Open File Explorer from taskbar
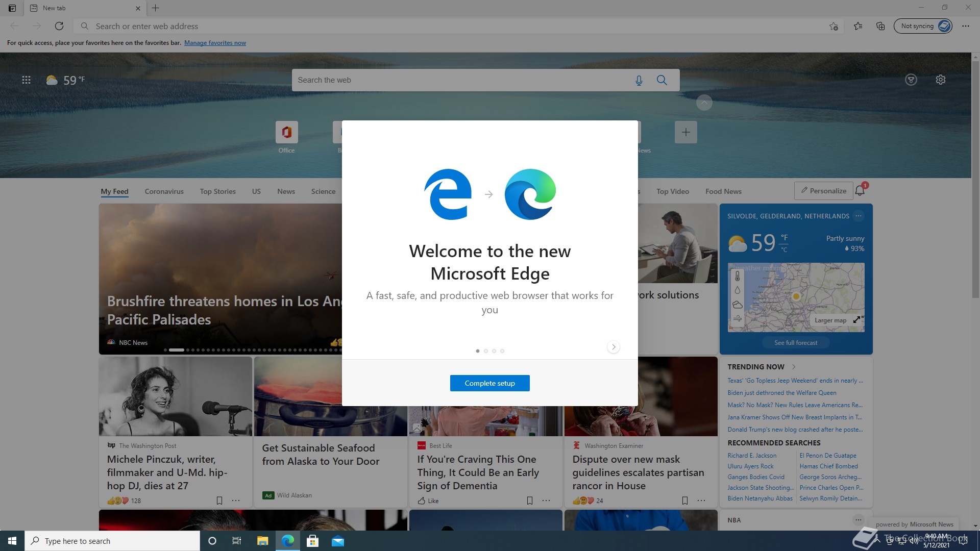The width and height of the screenshot is (980, 551). (262, 541)
